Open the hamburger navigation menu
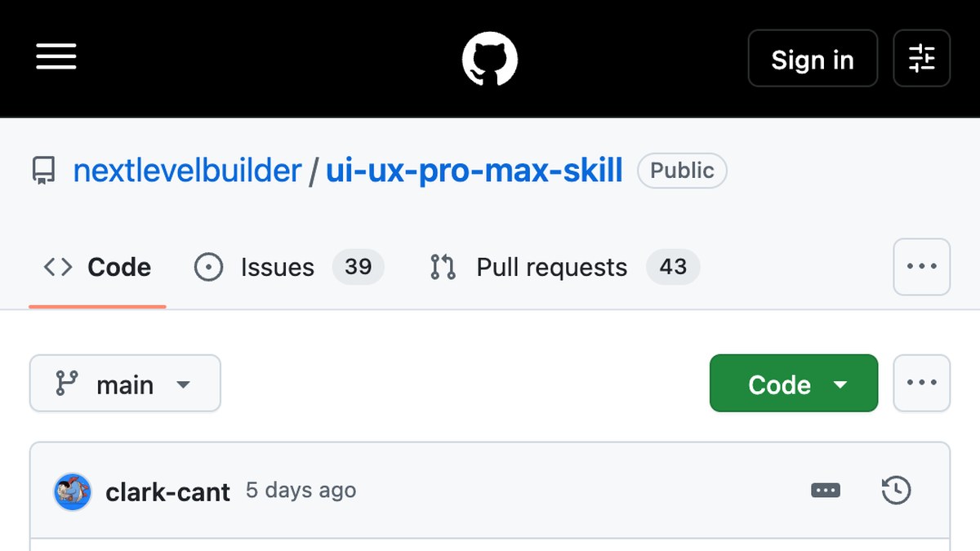Screen dimensions: 980x551 click(56, 58)
